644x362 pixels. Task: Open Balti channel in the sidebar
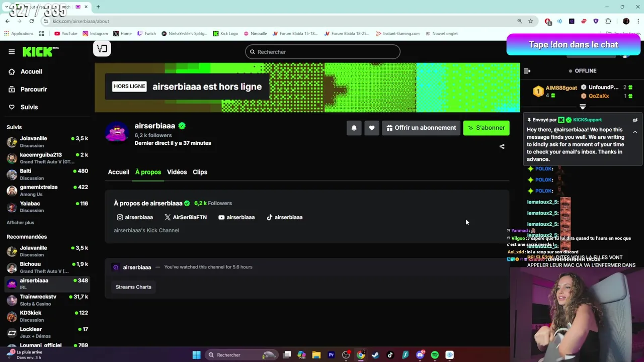(x=47, y=174)
